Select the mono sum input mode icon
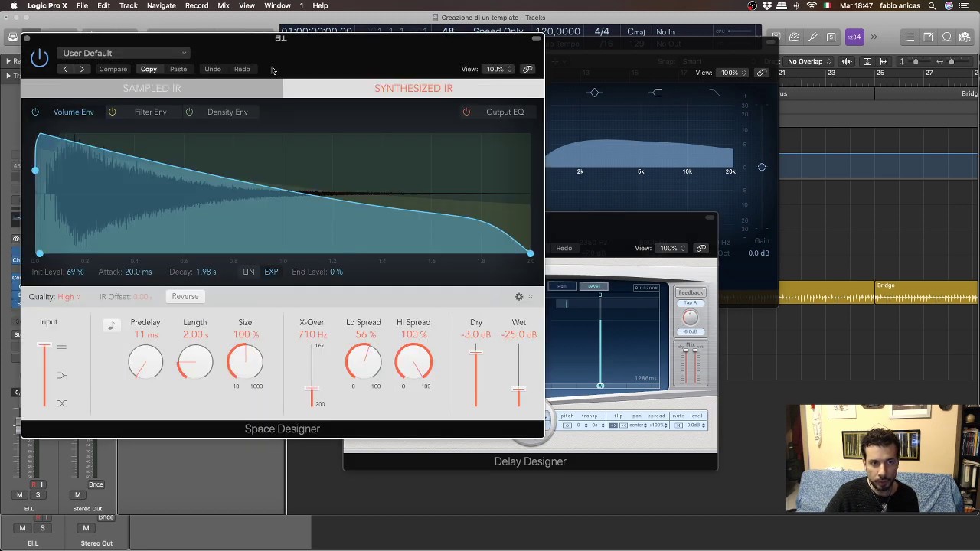The width and height of the screenshot is (980, 551). tap(62, 375)
